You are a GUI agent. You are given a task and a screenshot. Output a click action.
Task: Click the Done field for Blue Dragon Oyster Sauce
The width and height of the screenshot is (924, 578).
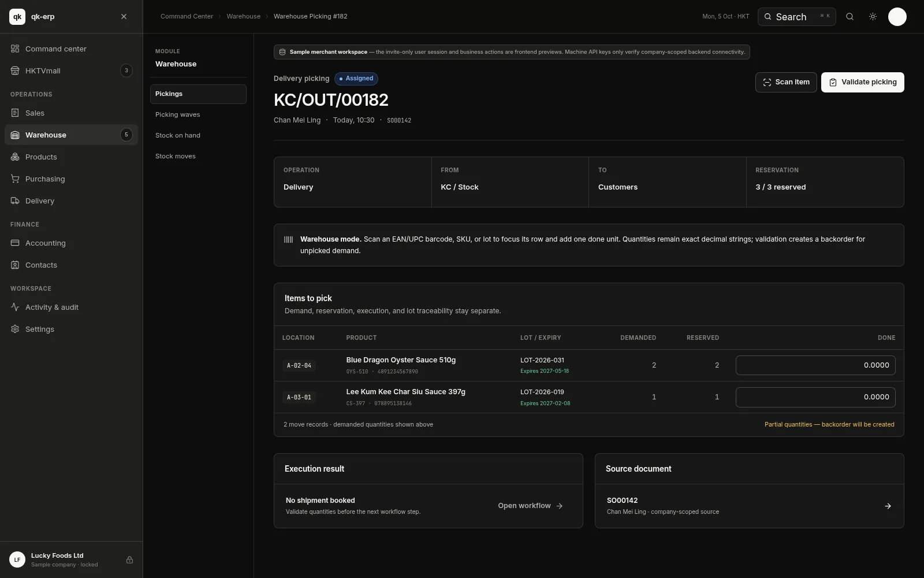(x=815, y=365)
